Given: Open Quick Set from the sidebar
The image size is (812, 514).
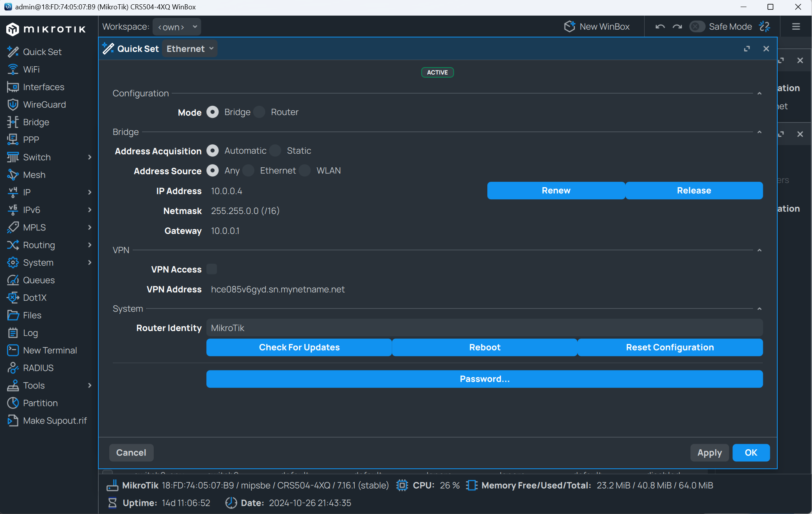Looking at the screenshot, I should tap(42, 51).
